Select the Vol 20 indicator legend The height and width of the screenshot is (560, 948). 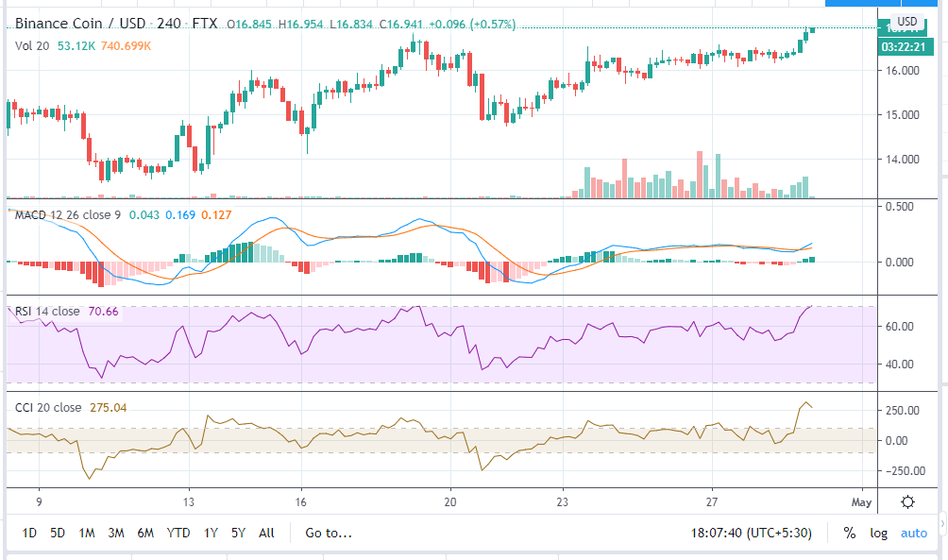coord(32,46)
